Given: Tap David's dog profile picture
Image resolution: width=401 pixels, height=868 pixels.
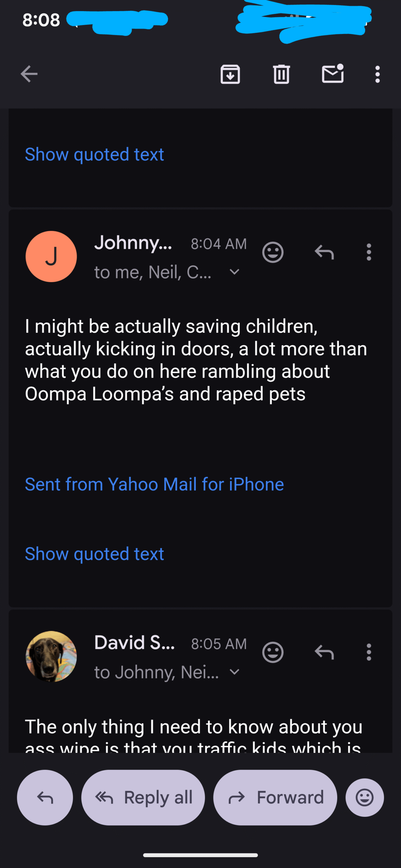Looking at the screenshot, I should coord(51,656).
